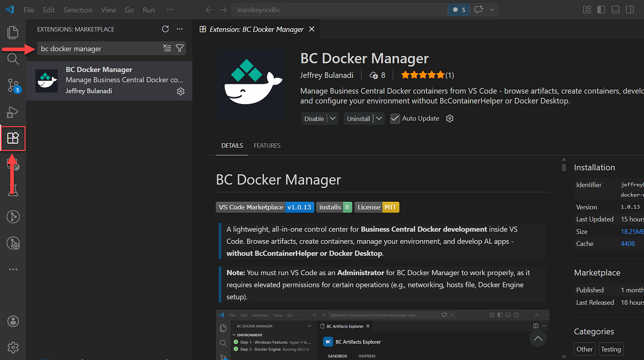Image resolution: width=644 pixels, height=360 pixels.
Task: Switch to the DETAILS tab
Action: (232, 145)
